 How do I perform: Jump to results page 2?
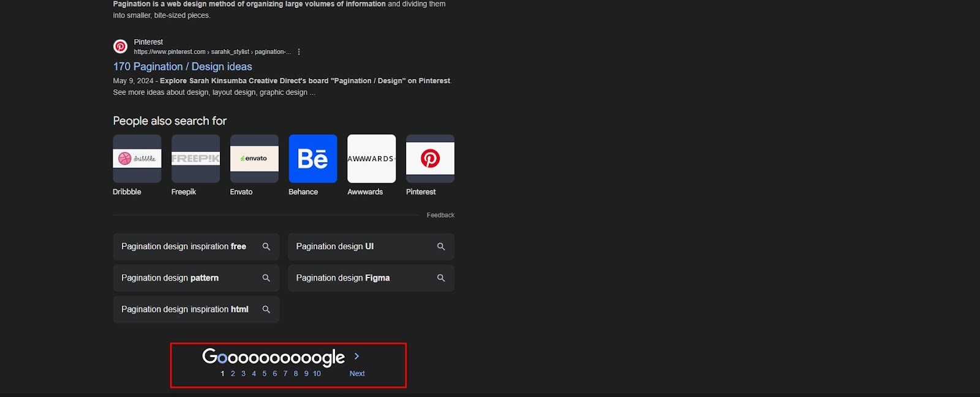pyautogui.click(x=233, y=374)
